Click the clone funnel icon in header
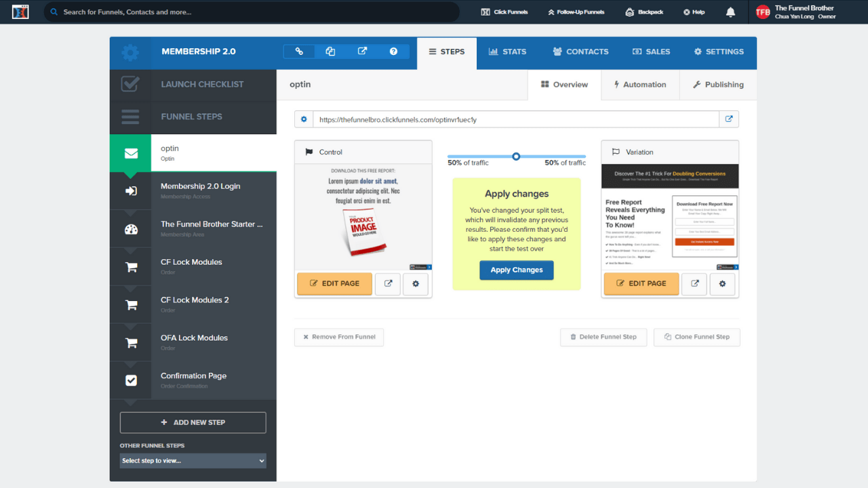The height and width of the screenshot is (488, 868). (330, 52)
